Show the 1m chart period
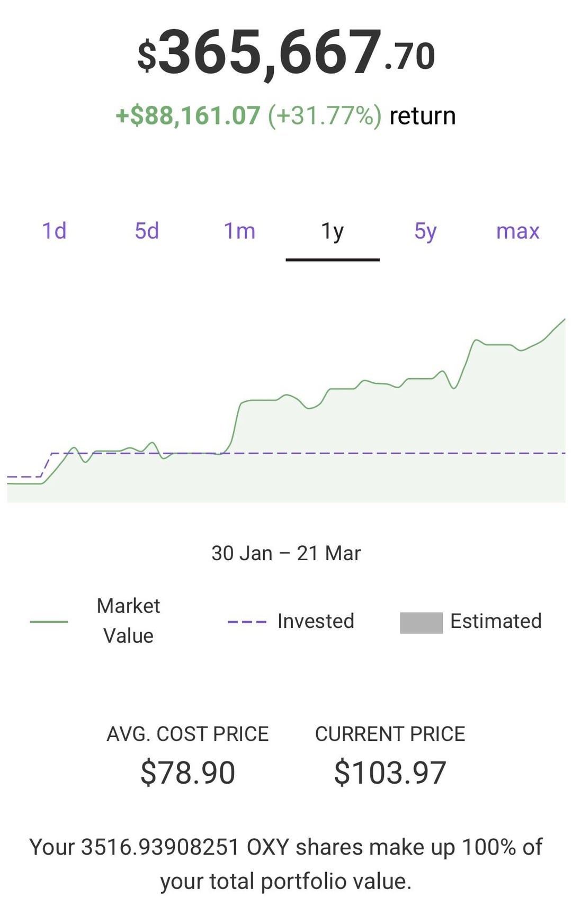The image size is (572, 924). point(239,231)
